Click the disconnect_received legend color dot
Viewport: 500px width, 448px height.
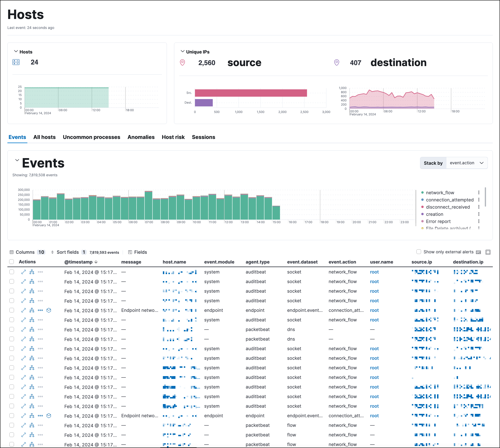click(x=422, y=207)
